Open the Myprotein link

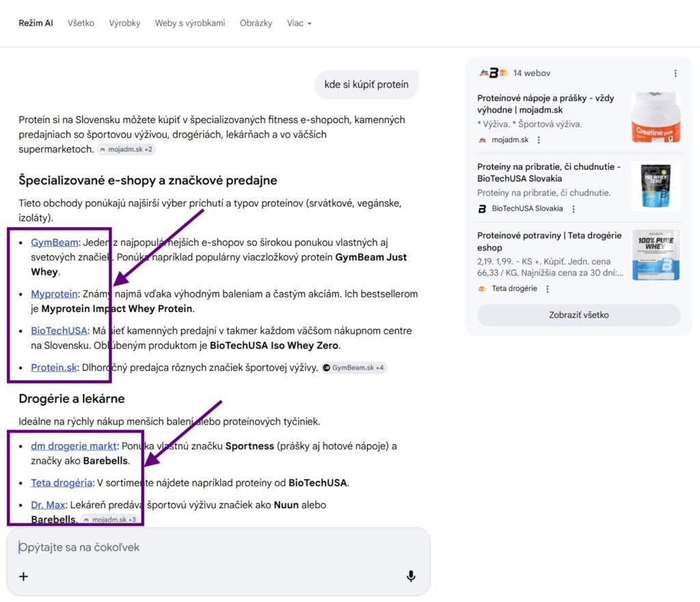(54, 294)
